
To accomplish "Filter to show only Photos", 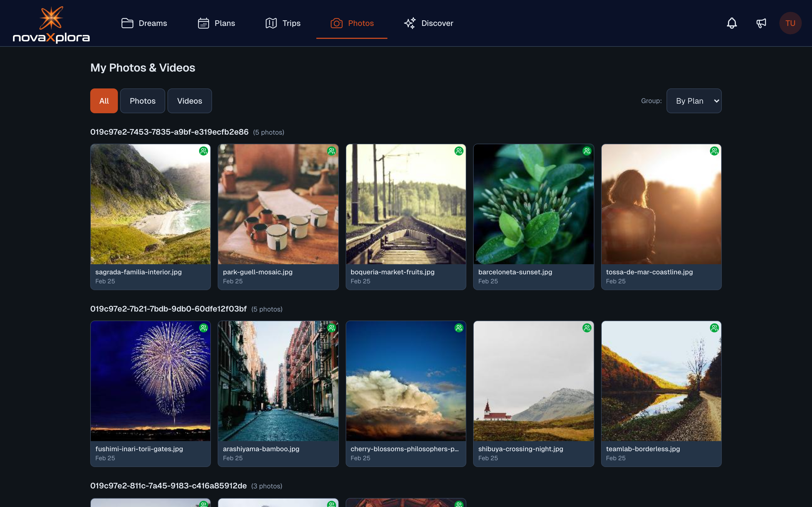I will pyautogui.click(x=143, y=101).
